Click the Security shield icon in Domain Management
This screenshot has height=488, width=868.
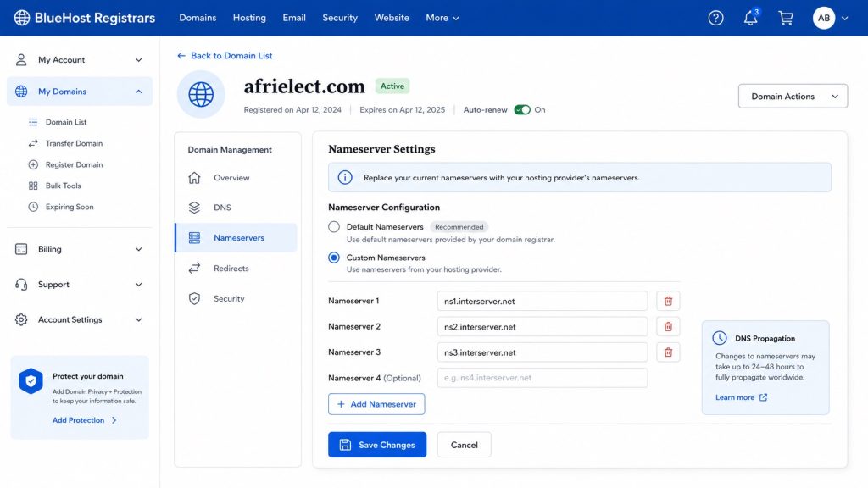[194, 299]
